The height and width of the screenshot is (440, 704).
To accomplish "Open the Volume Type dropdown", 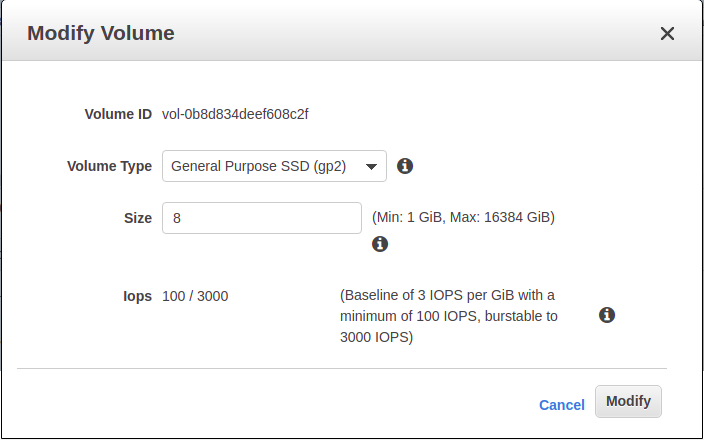I will [x=274, y=166].
